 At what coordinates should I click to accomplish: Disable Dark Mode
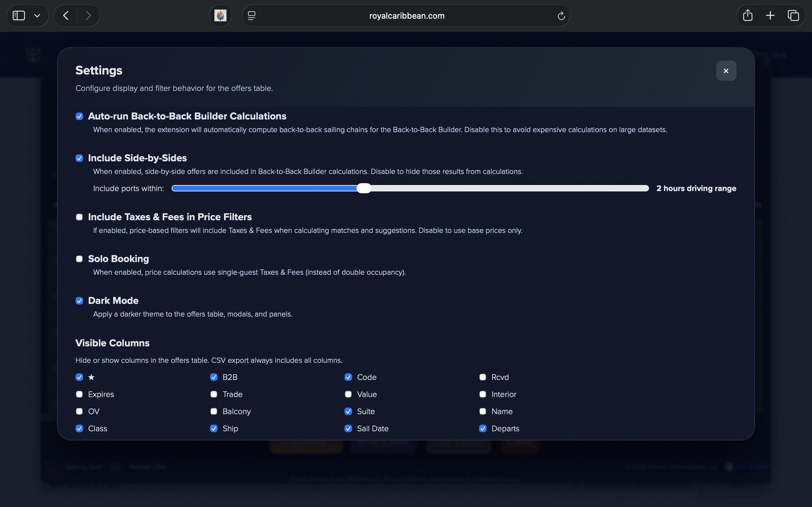pos(79,301)
